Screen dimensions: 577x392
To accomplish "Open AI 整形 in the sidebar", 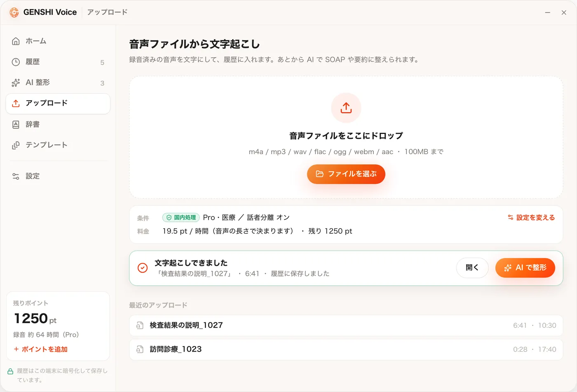I will point(58,82).
